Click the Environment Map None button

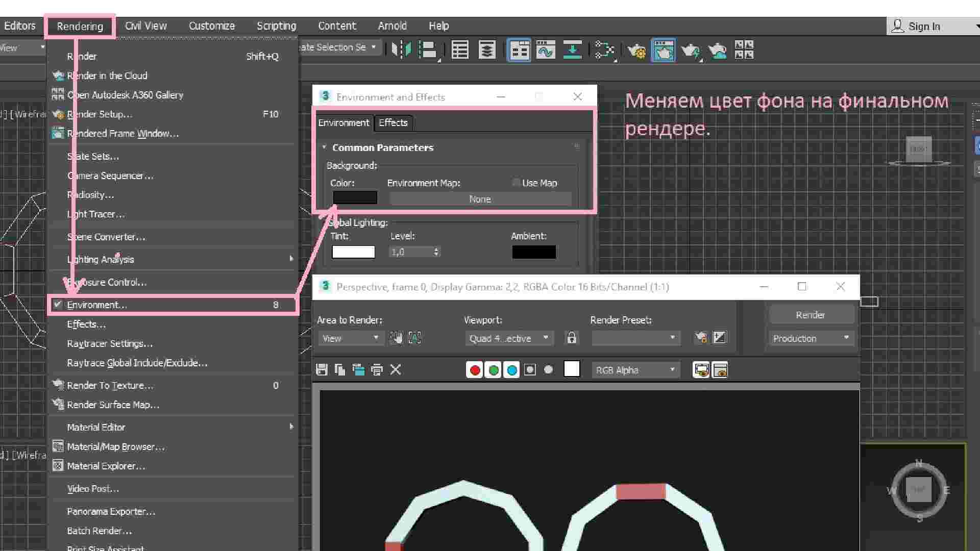pyautogui.click(x=480, y=199)
